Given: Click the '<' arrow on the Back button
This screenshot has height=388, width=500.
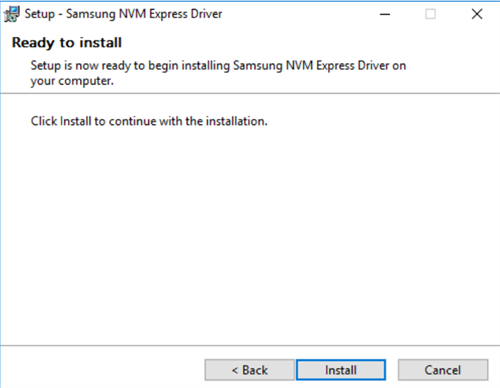Looking at the screenshot, I should click(x=235, y=370).
